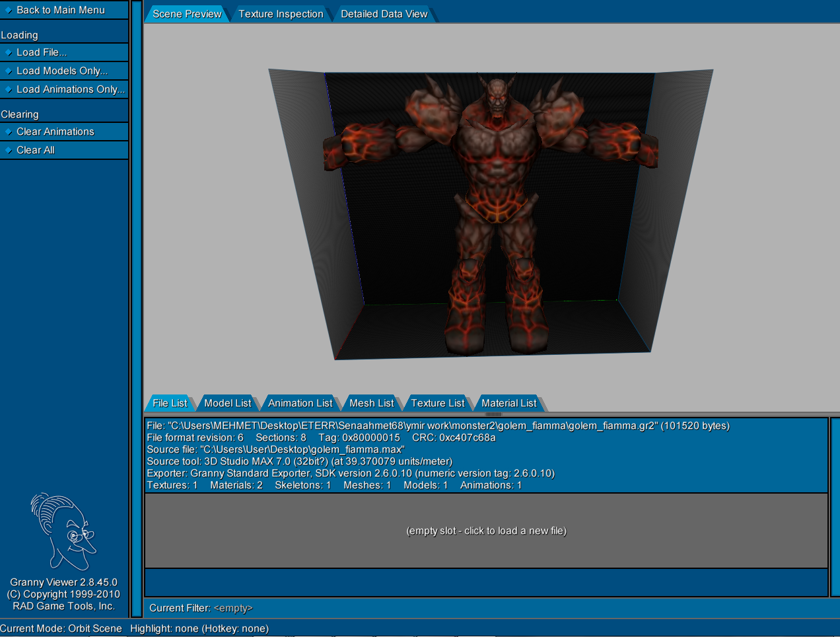The width and height of the screenshot is (840, 637).
Task: Click the Current Mode: Orbit Scene status
Action: click(61, 628)
